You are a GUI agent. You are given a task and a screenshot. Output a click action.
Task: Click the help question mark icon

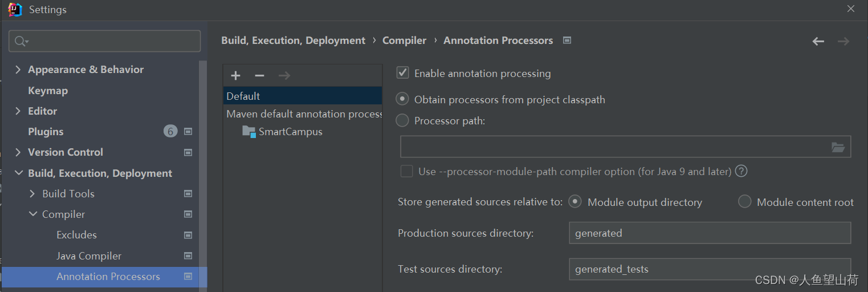click(741, 171)
